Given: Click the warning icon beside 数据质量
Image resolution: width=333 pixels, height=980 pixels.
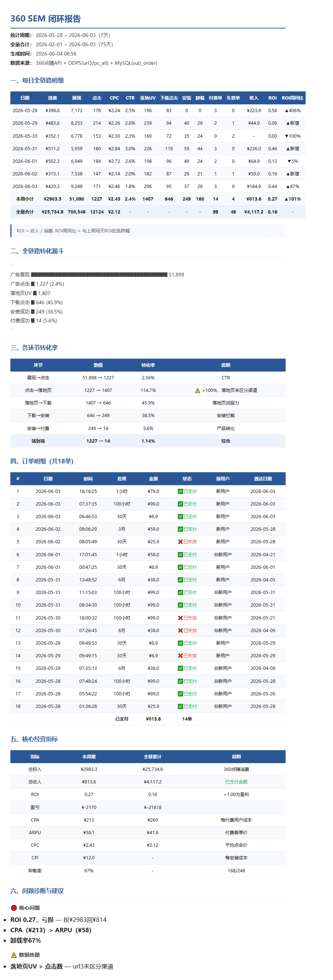Looking at the screenshot, I should (x=14, y=954).
